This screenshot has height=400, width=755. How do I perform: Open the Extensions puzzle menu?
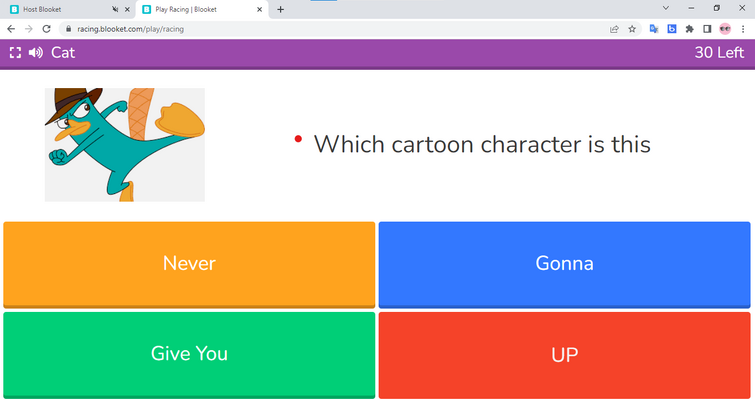690,29
